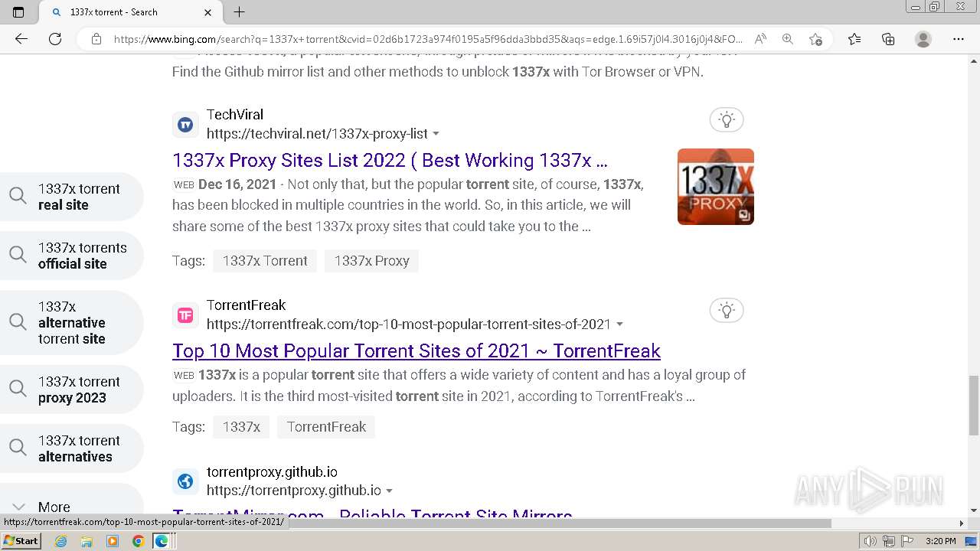Viewport: 980px width, 551px height.
Task: Click the 3:20 PM system clock
Action: point(940,541)
